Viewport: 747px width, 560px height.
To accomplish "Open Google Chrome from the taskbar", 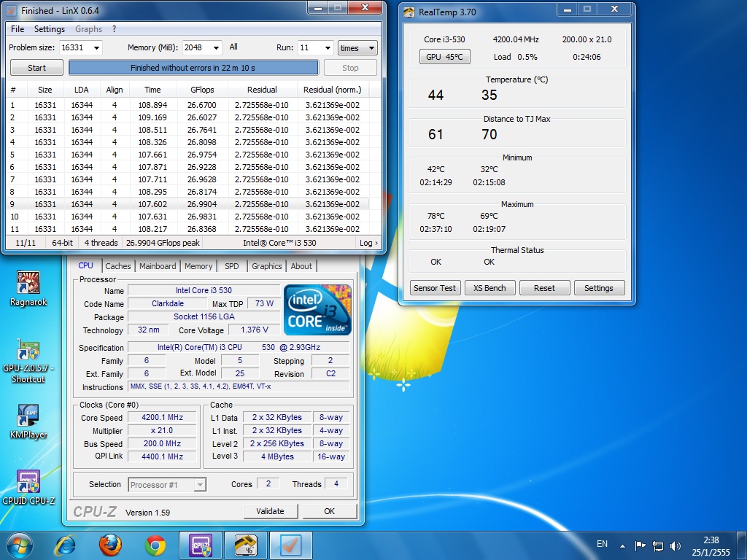I will tap(155, 545).
